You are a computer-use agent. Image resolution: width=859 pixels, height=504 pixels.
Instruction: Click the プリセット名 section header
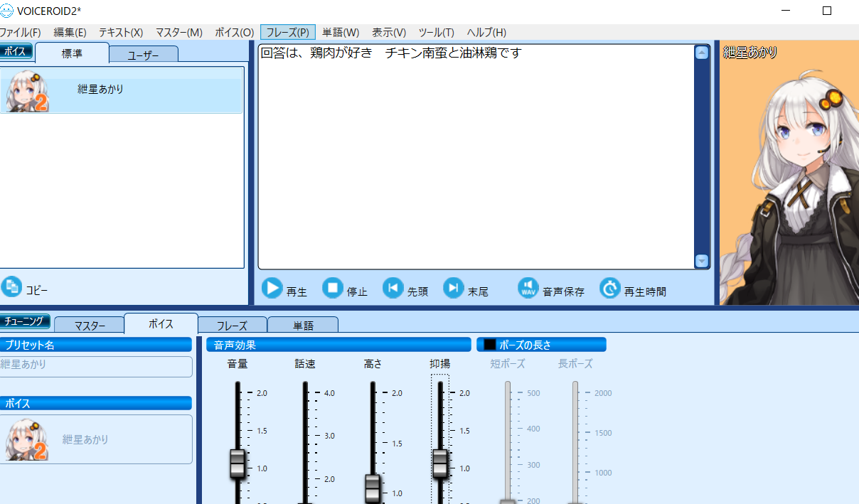click(96, 345)
